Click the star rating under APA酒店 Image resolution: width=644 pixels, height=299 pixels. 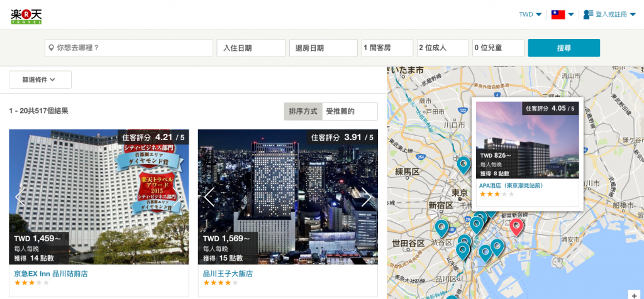click(497, 193)
